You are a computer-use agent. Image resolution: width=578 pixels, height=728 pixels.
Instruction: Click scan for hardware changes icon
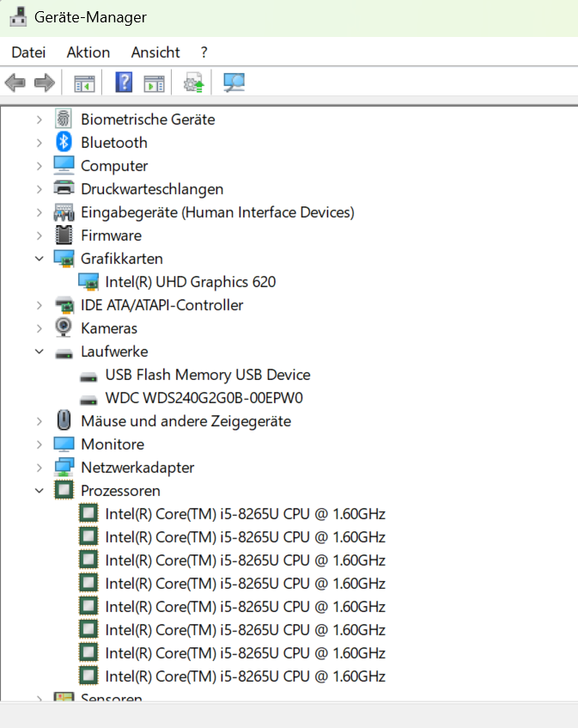tap(234, 83)
